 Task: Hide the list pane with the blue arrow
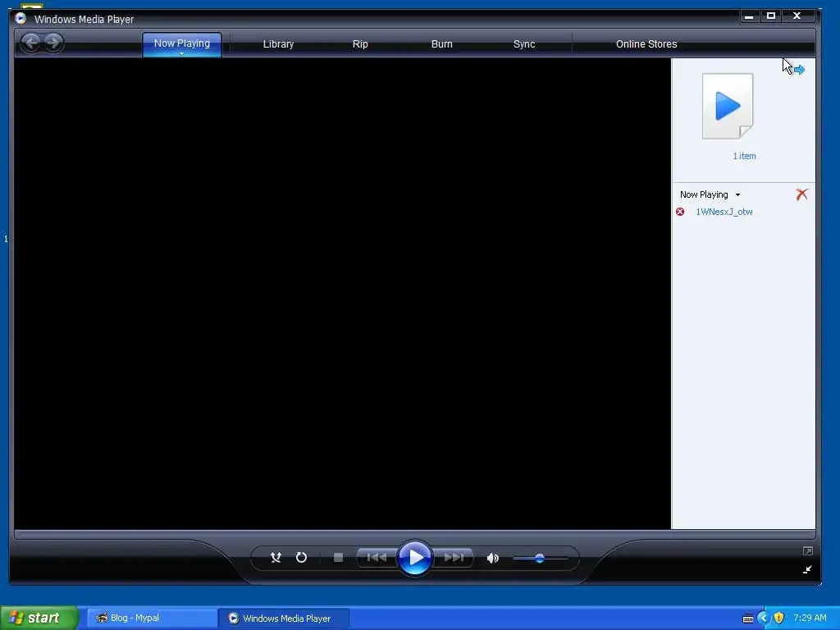click(799, 70)
